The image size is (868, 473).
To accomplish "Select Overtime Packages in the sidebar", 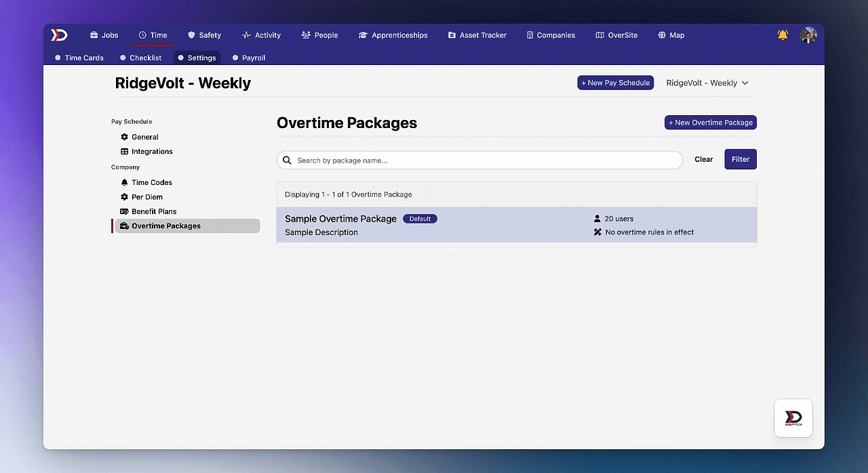I will click(x=188, y=226).
